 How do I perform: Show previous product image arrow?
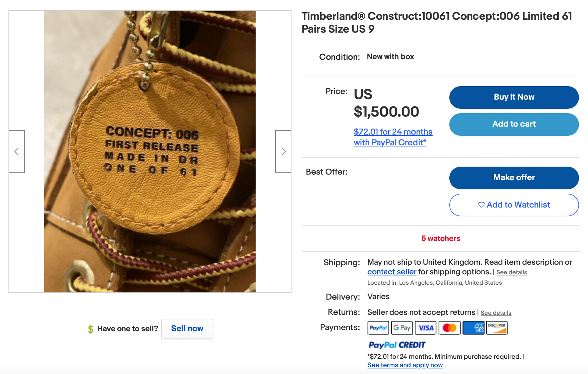point(17,151)
